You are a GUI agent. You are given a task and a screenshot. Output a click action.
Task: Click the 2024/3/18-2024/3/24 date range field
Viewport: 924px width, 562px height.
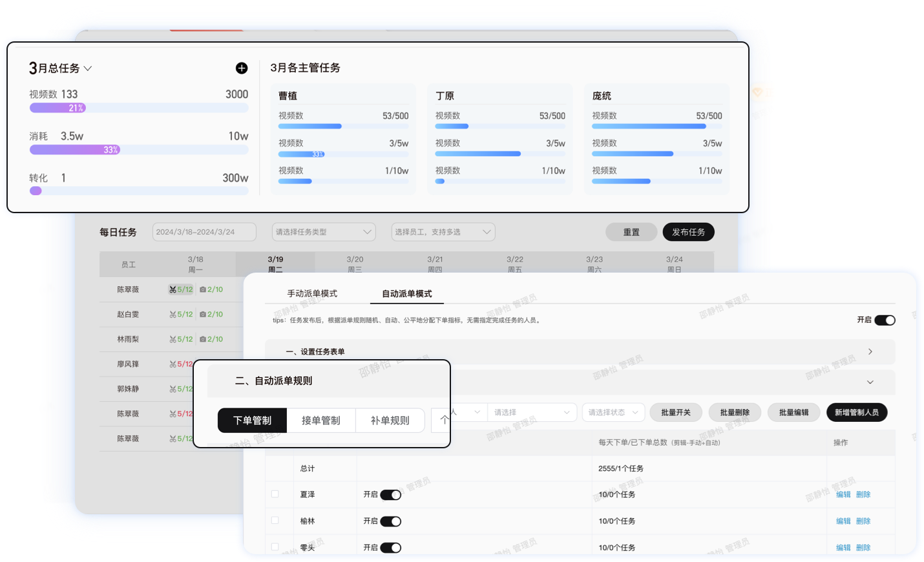pyautogui.click(x=204, y=231)
